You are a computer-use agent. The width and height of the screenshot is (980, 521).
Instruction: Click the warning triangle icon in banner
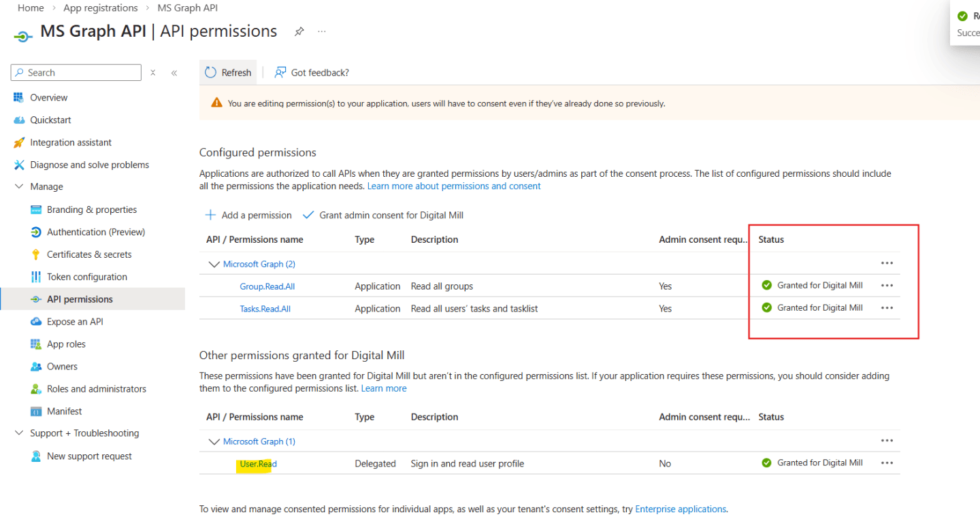216,103
